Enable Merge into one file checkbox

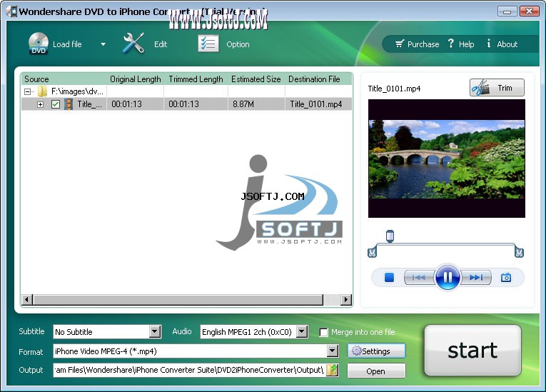[323, 333]
